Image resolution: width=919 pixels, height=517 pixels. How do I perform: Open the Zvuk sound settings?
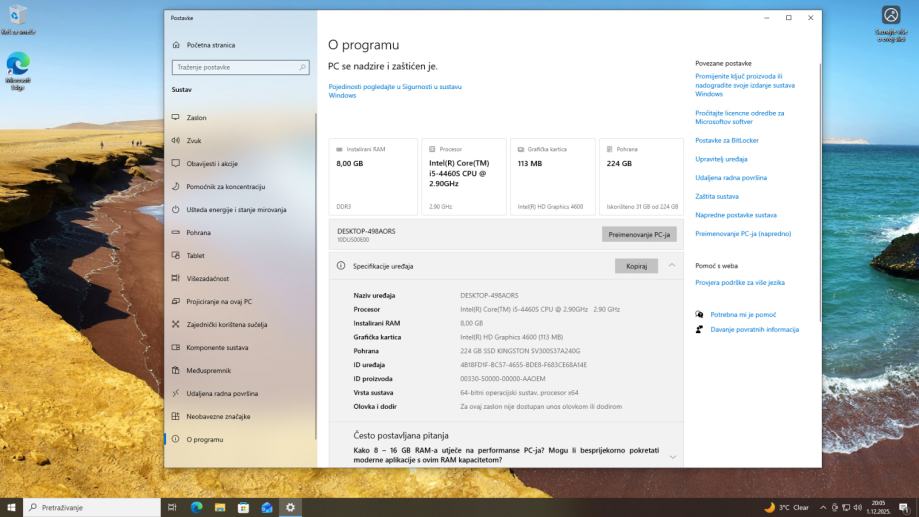pos(194,141)
